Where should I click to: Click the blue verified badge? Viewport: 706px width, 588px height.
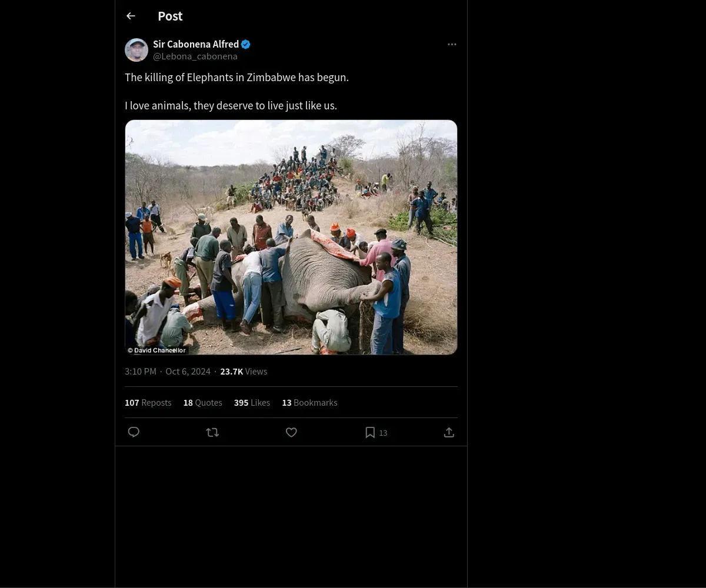coord(246,44)
